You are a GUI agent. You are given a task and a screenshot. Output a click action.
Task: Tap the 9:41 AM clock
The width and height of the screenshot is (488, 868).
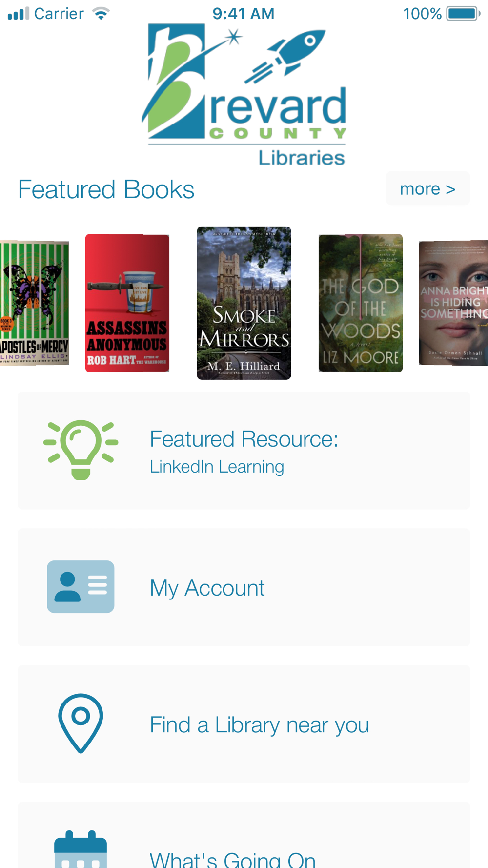(244, 14)
